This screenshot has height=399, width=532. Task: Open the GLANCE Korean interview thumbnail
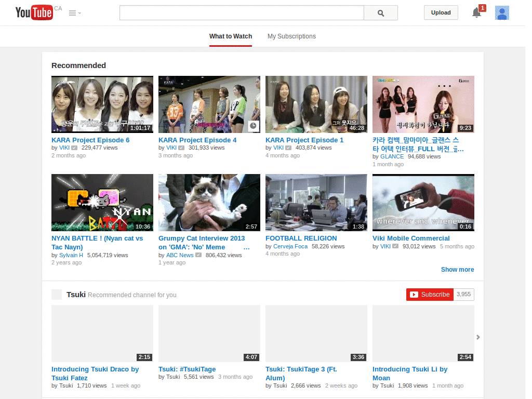(423, 104)
